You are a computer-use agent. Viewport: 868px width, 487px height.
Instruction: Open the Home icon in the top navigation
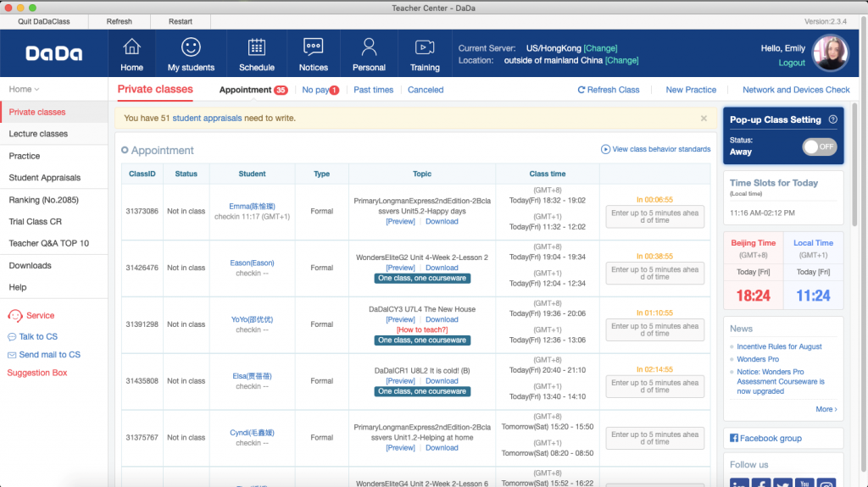pyautogui.click(x=131, y=47)
